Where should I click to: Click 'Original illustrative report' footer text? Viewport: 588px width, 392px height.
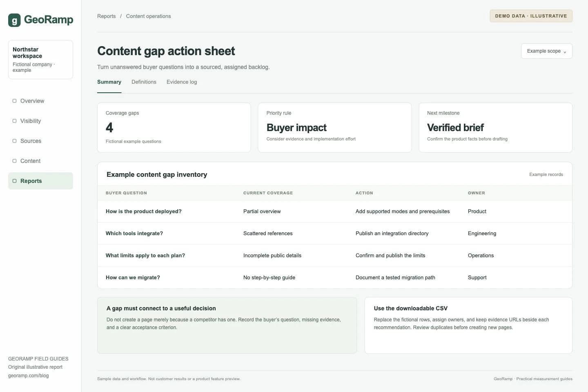(x=35, y=367)
